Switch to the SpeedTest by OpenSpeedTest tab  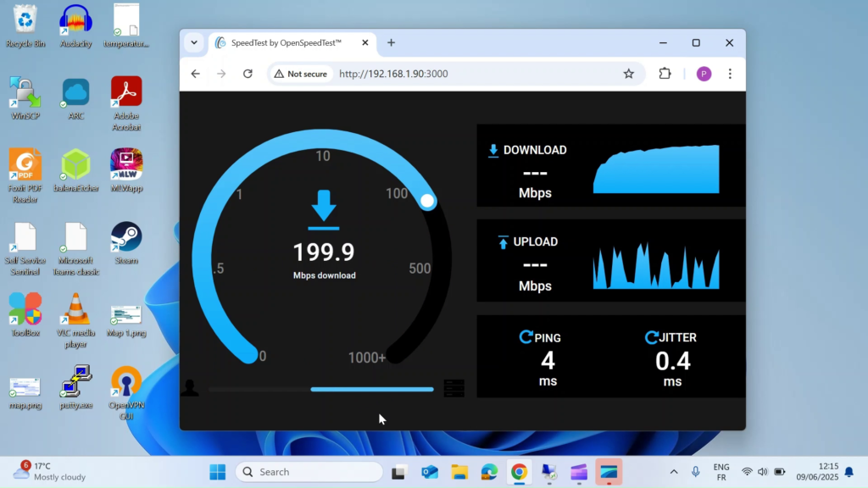[287, 42]
